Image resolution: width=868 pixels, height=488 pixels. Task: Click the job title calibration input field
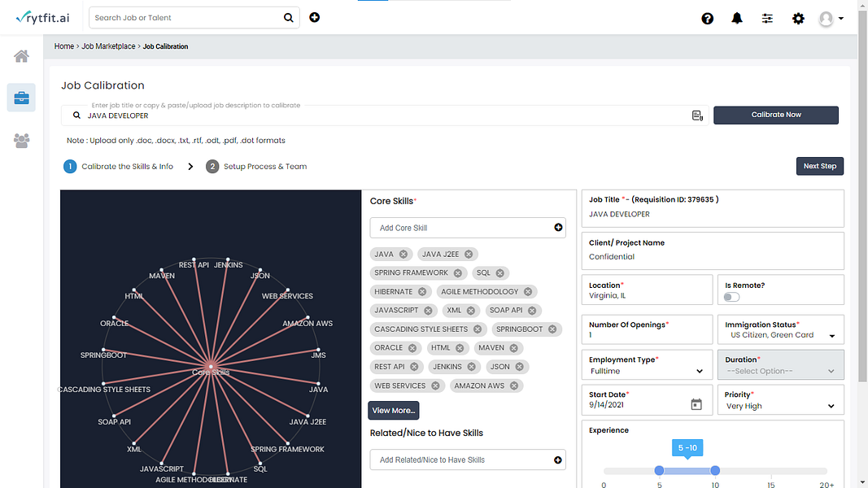[385, 115]
